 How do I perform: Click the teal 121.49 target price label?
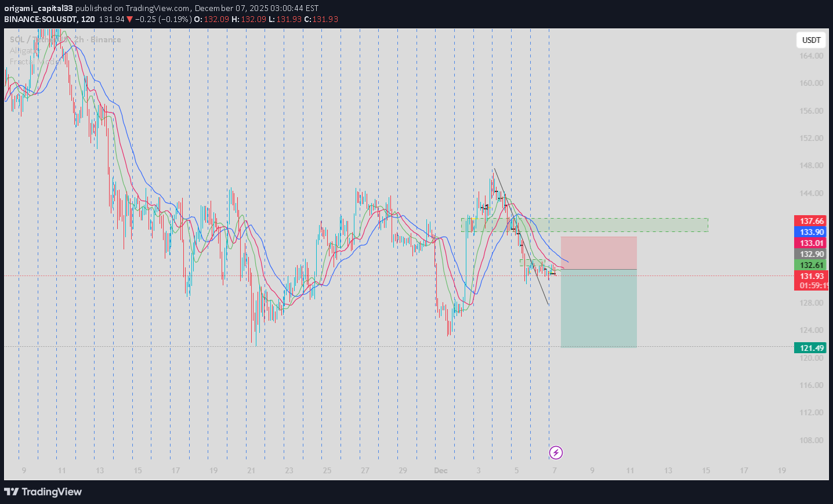pyautogui.click(x=811, y=348)
